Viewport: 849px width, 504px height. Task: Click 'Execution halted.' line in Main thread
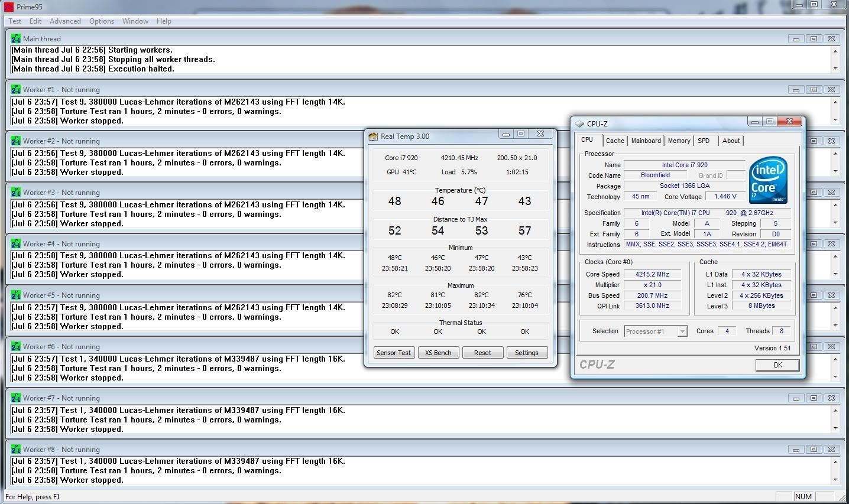point(93,69)
